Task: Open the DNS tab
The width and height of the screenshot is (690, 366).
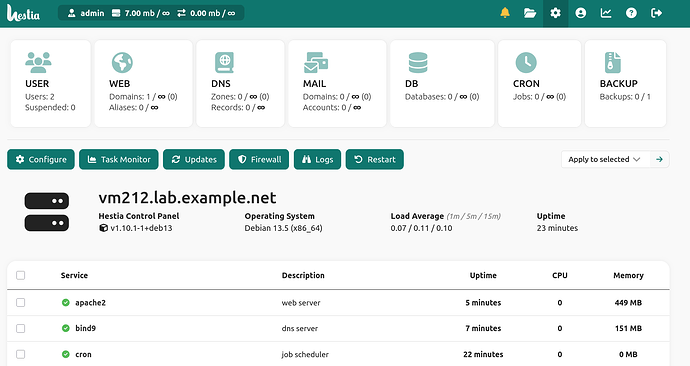Action: pyautogui.click(x=240, y=84)
